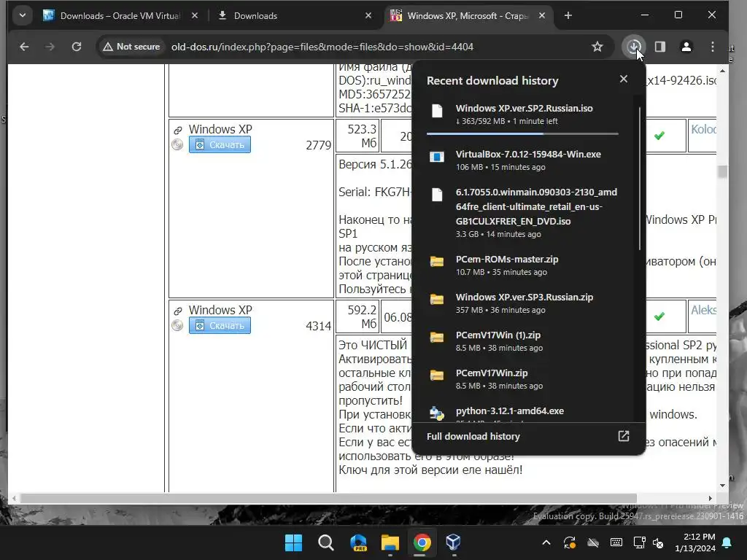Open python-3.12.1-amd64.exe download
Viewport: 747px width, 560px height.
(524, 413)
